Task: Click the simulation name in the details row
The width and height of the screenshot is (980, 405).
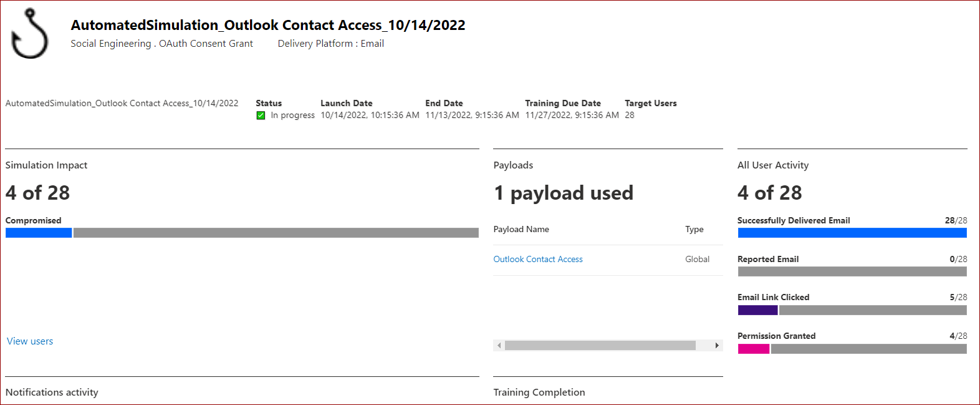Action: pyautogui.click(x=122, y=104)
